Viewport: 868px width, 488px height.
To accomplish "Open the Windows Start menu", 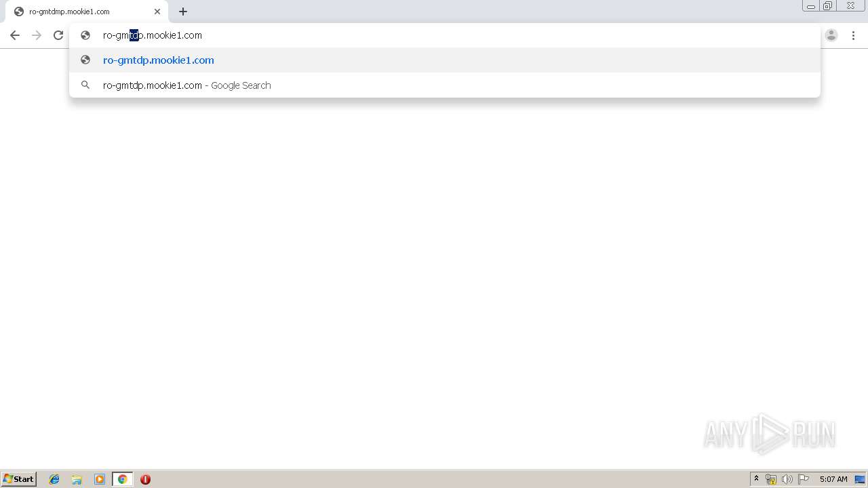I will (19, 479).
